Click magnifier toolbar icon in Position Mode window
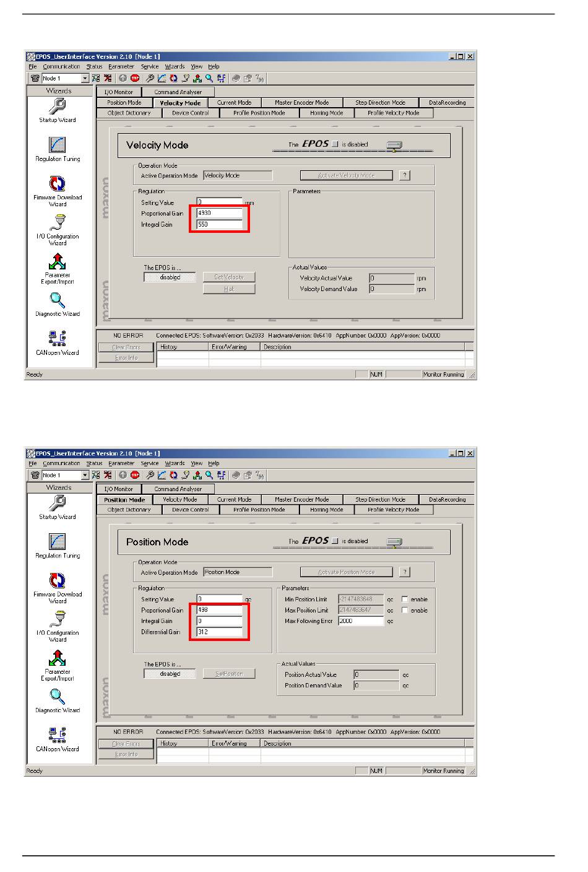Image resolution: width=588 pixels, height=872 pixels. click(x=209, y=475)
